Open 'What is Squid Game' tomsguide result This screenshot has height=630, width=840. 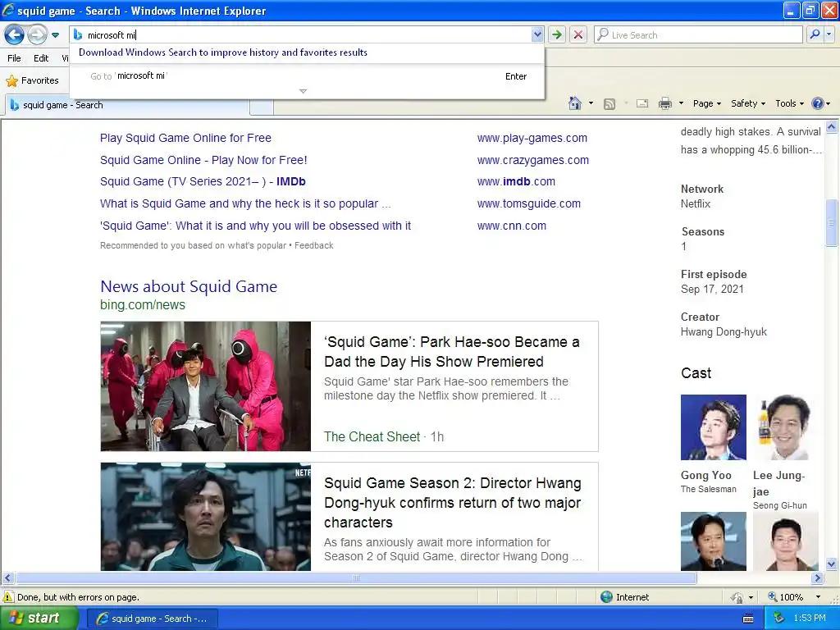[244, 203]
